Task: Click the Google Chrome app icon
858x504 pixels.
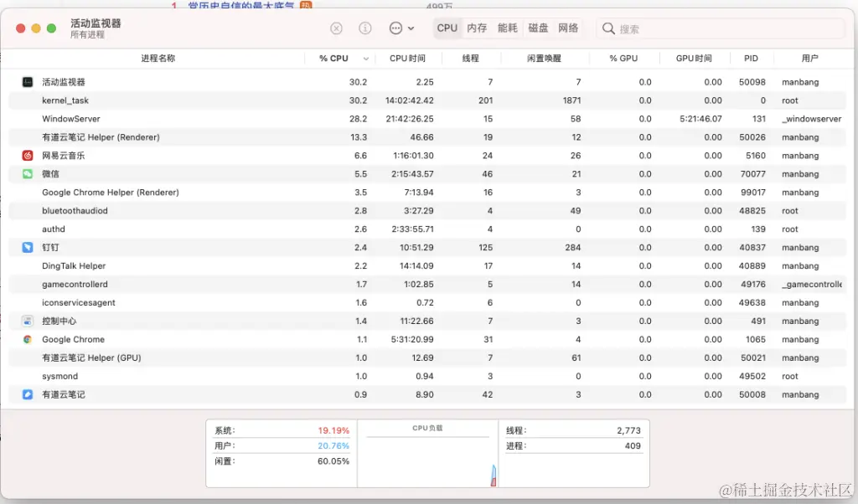Action: point(28,339)
